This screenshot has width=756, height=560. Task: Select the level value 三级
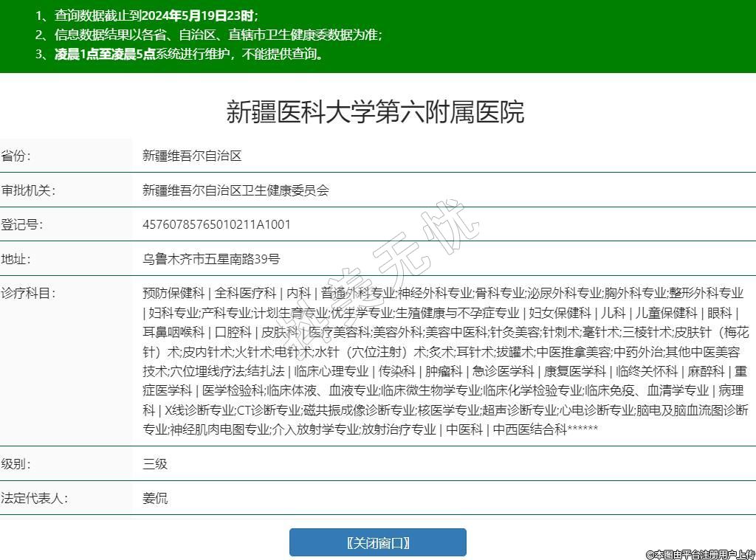point(155,464)
